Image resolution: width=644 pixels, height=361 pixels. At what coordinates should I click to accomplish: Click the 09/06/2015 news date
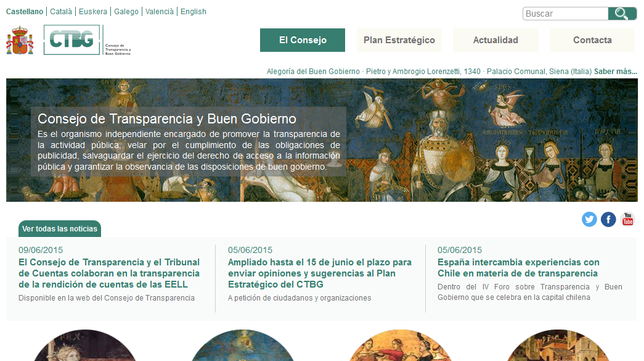pos(41,250)
